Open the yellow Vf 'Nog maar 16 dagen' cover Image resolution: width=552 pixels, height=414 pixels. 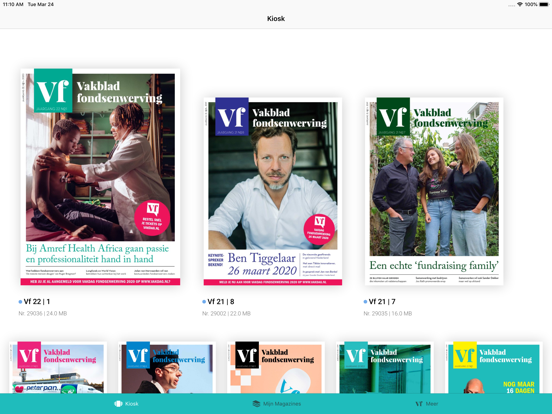(494, 367)
